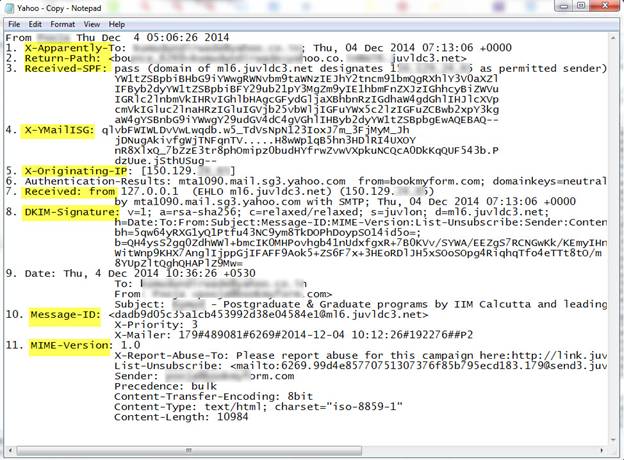The image size is (624, 460).
Task: Click the List-Unsubscribe mailto line
Action: pyautogui.click(x=360, y=366)
